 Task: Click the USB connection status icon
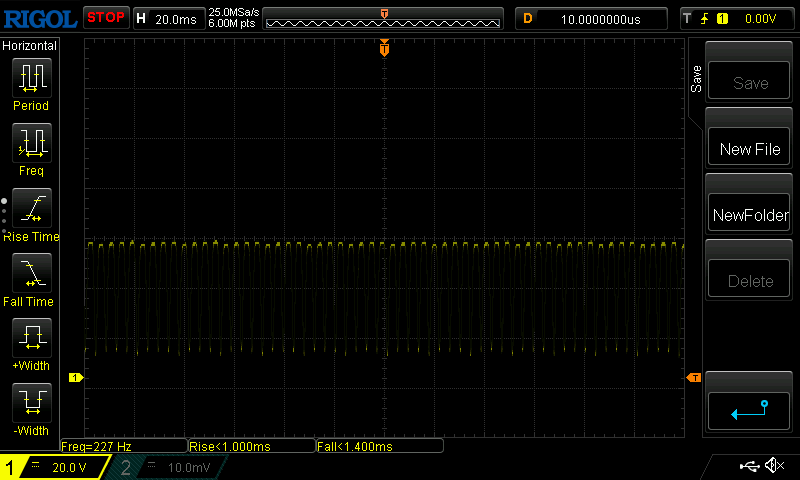click(749, 466)
